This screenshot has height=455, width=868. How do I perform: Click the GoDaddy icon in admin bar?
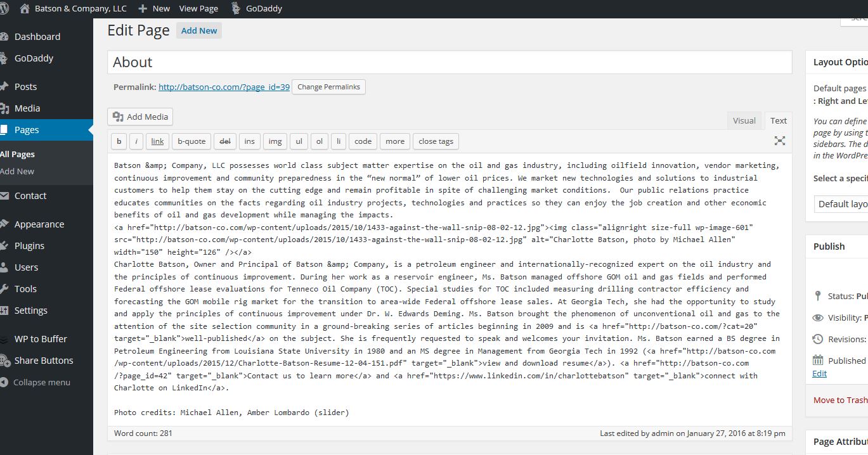[x=236, y=9]
